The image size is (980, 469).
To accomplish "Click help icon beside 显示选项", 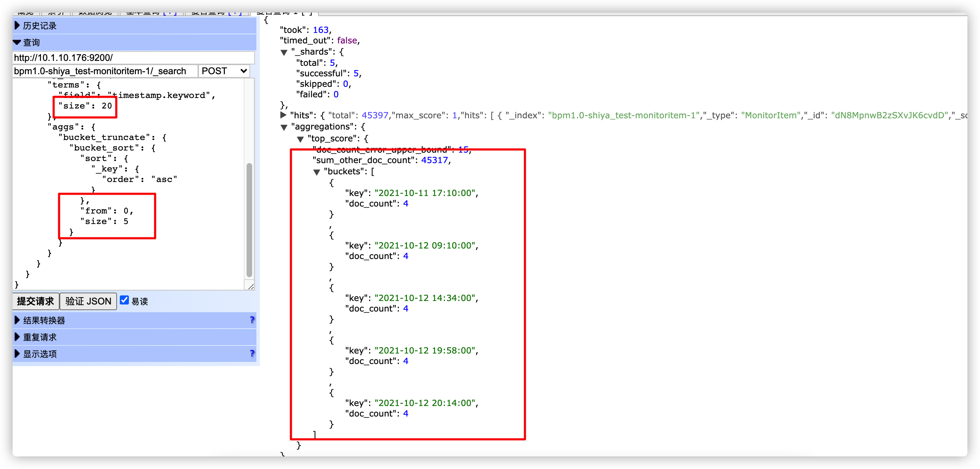I will pyautogui.click(x=252, y=353).
